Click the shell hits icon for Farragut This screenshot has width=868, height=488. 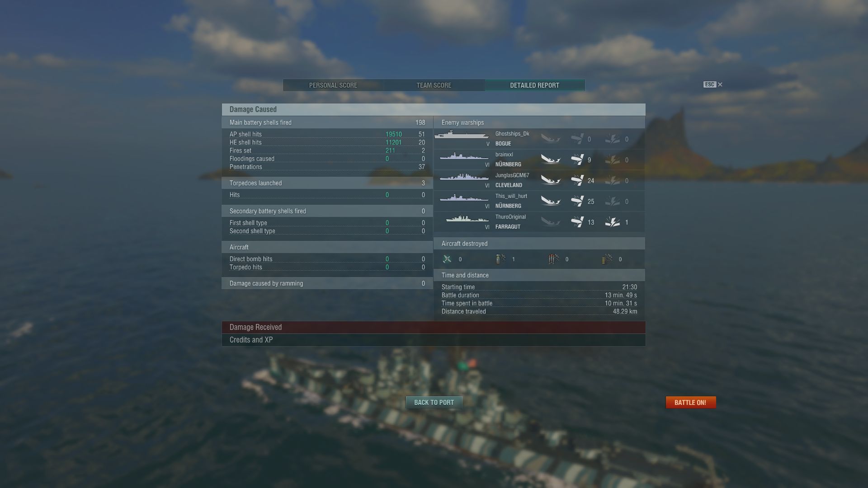(577, 222)
